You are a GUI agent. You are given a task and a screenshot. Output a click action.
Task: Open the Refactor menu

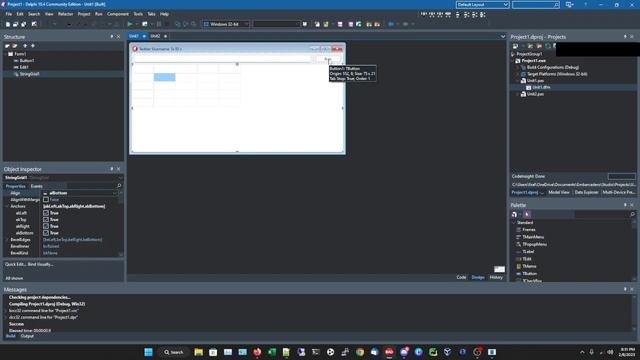pyautogui.click(x=65, y=14)
